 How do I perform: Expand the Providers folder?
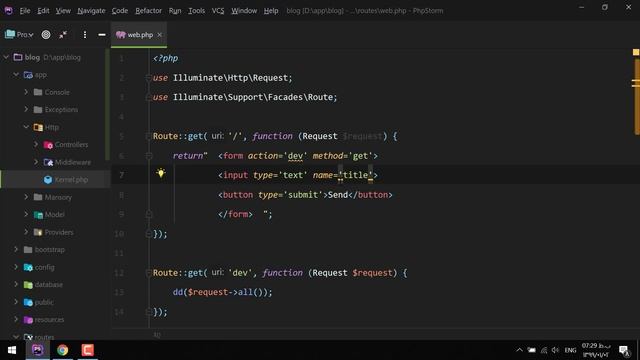[26, 232]
